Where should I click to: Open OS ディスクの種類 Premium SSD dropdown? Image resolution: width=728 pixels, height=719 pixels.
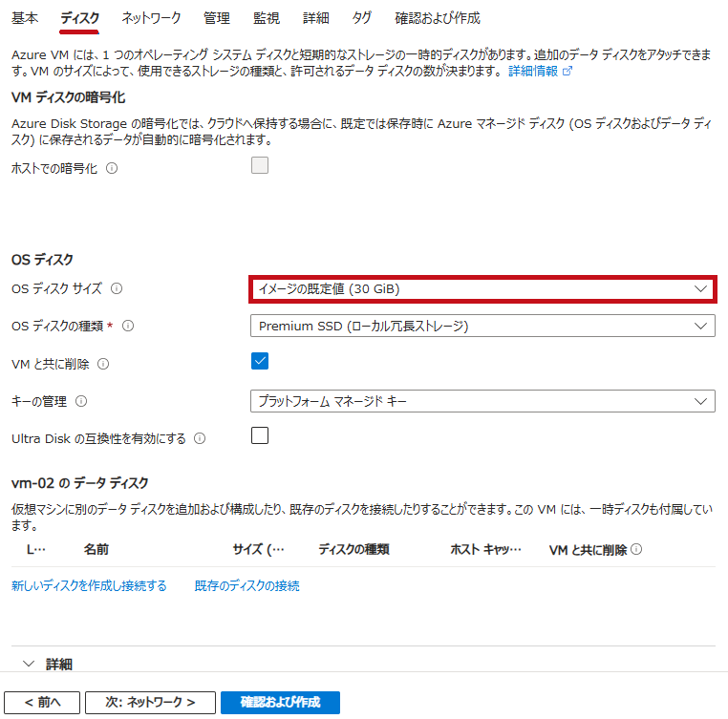(x=482, y=326)
